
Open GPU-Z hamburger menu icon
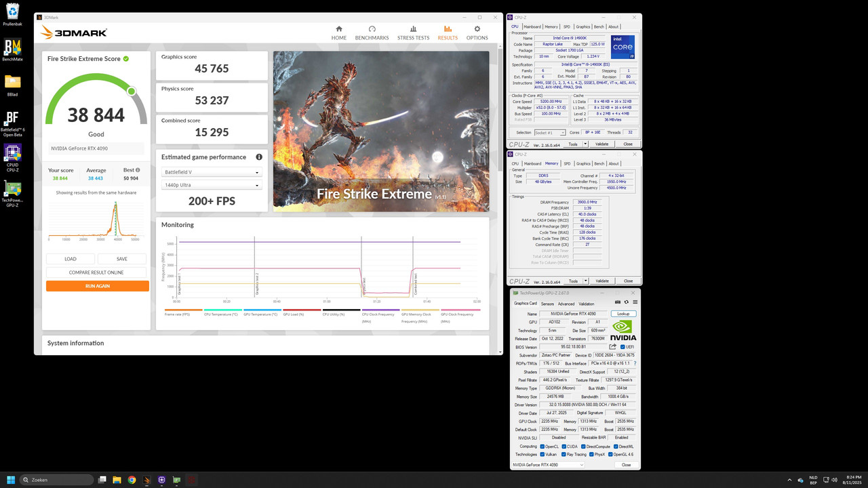point(635,302)
